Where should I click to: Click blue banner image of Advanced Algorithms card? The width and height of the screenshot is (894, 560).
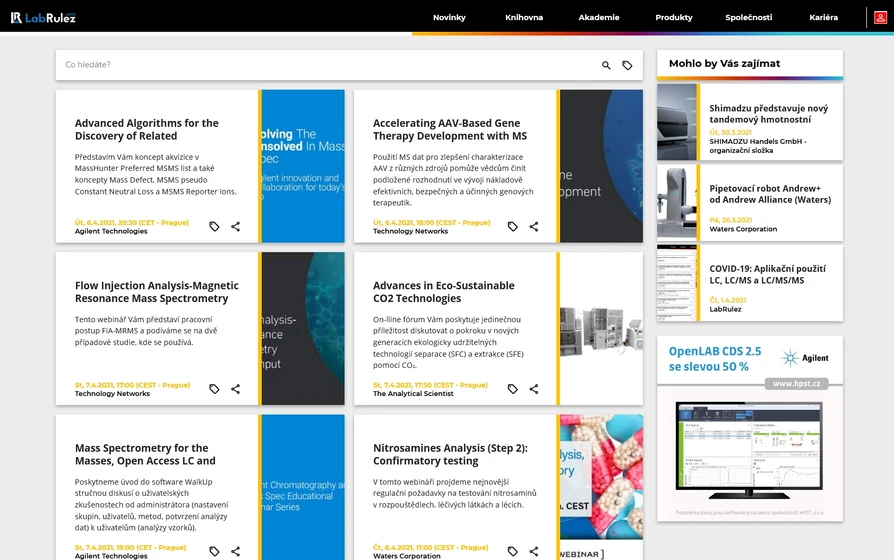pos(303,166)
